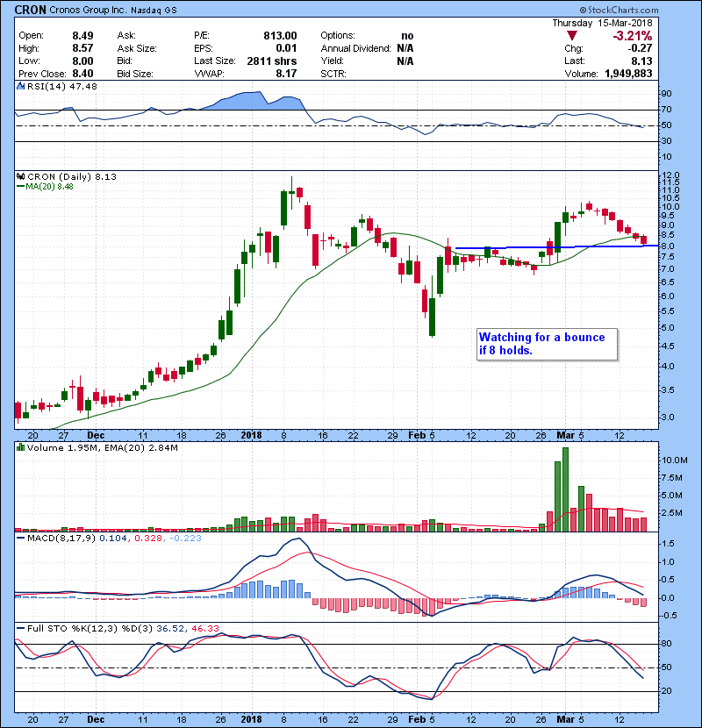Click the Ask Size label
The height and width of the screenshot is (728, 702).
click(x=137, y=48)
